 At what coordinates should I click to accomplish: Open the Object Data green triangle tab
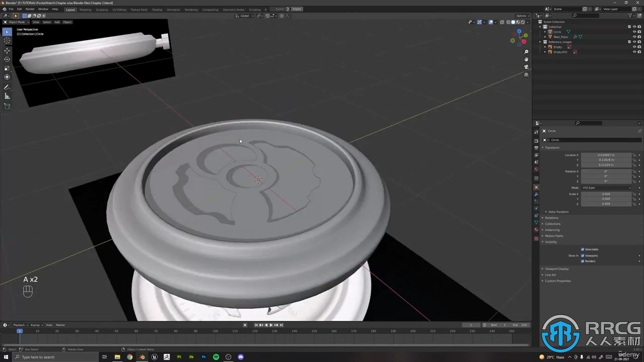click(536, 223)
